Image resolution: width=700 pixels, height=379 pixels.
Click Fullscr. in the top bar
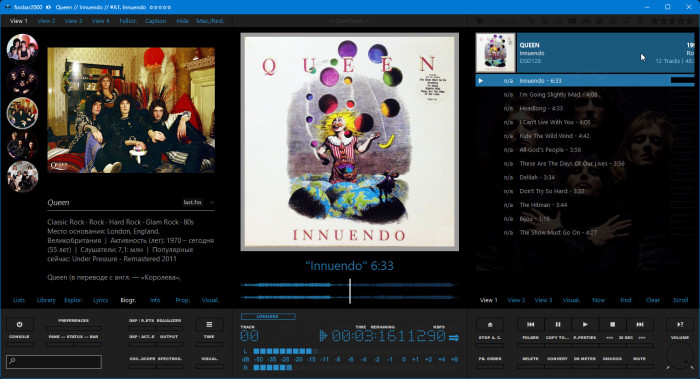click(128, 21)
